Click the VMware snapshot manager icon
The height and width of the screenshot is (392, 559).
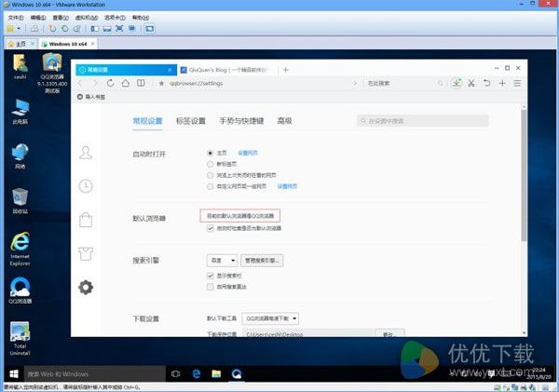tap(77, 29)
